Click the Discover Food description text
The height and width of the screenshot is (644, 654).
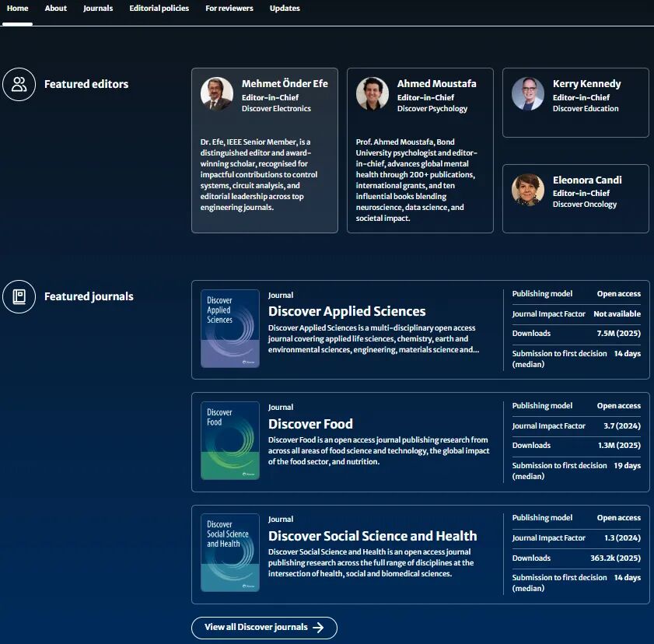(x=379, y=451)
